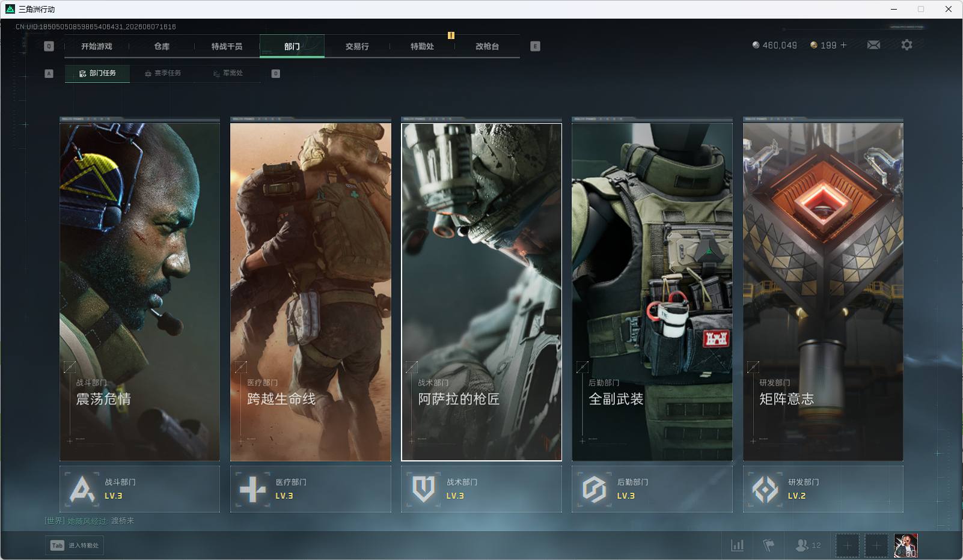Switch to the 仓库 tab

[162, 46]
